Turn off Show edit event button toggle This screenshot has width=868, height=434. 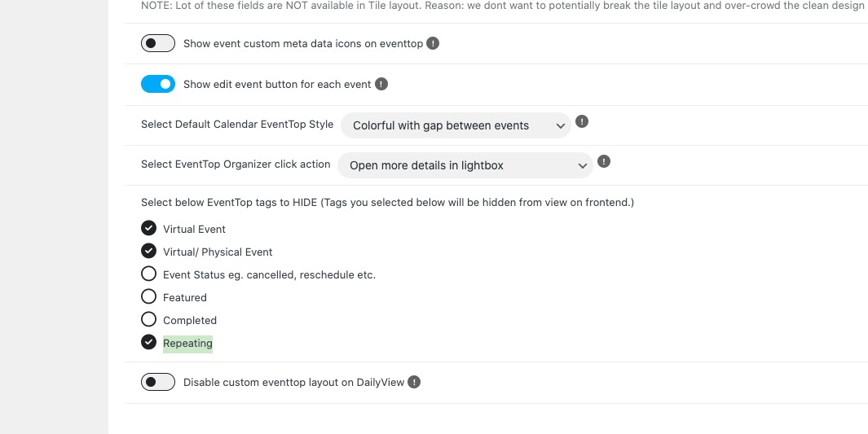tap(158, 84)
